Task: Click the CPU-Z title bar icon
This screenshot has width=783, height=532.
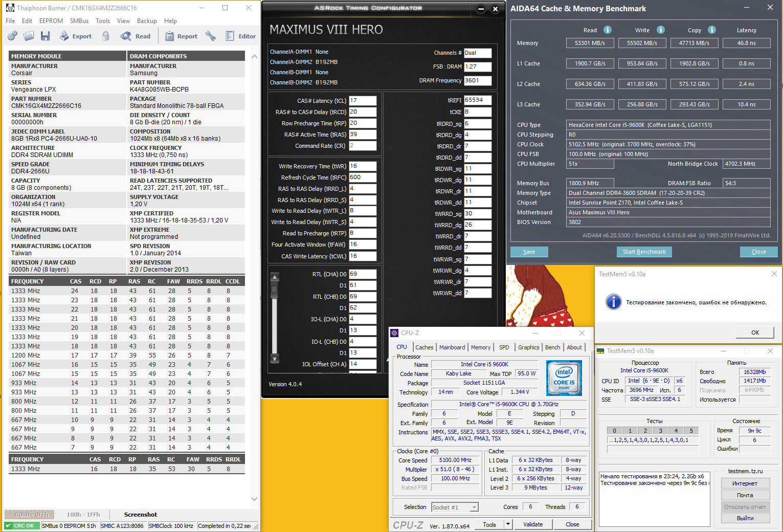Action: [394, 333]
